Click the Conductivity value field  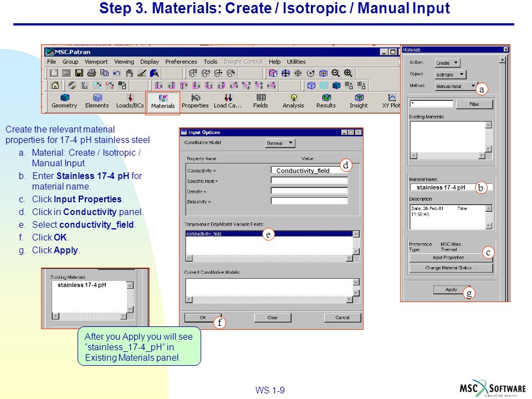(309, 171)
